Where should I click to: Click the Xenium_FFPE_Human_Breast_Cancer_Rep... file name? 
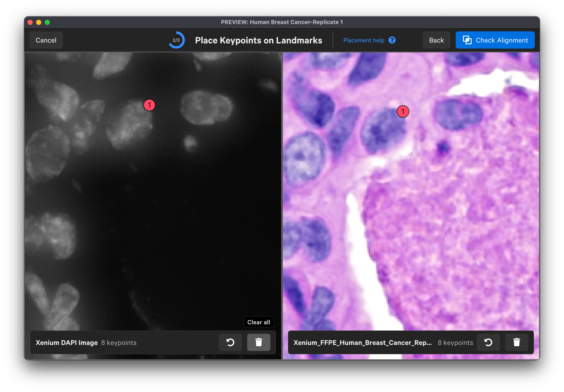point(363,343)
